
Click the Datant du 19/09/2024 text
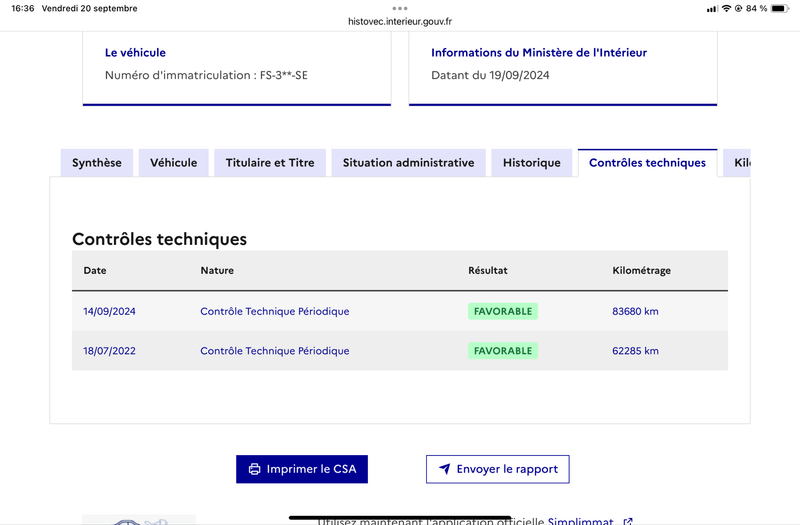[x=490, y=76]
